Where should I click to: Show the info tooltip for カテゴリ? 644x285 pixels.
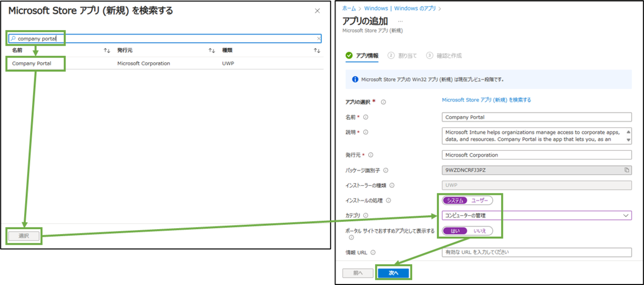coord(365,215)
